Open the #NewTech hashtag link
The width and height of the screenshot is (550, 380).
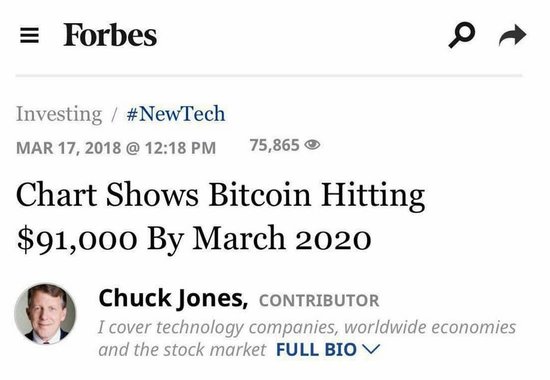[x=176, y=114]
